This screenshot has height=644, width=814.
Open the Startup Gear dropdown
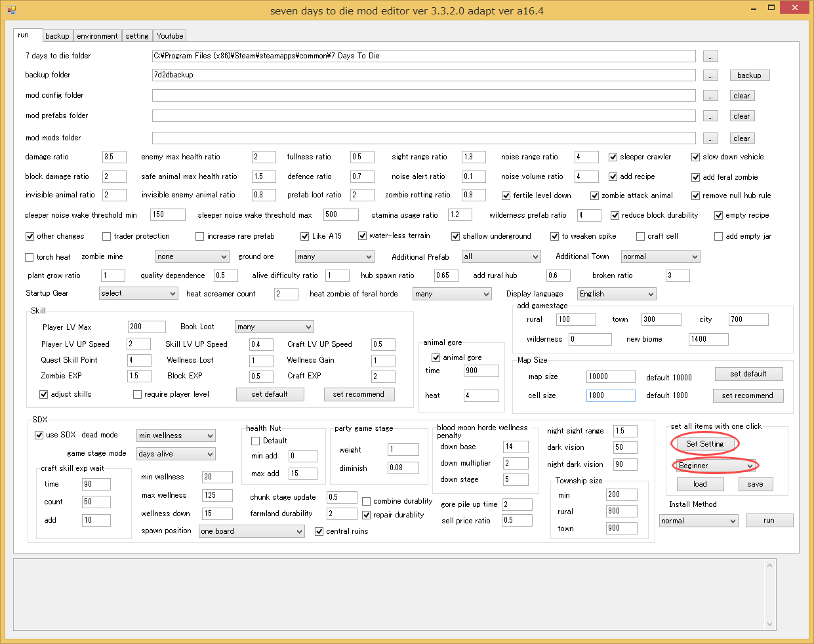click(x=138, y=294)
